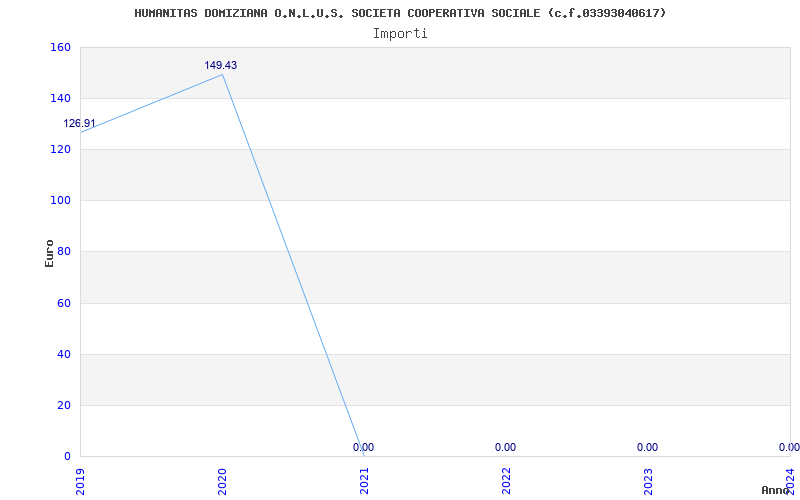Select the 126.91 data label
The height and width of the screenshot is (500, 800).
[79, 123]
